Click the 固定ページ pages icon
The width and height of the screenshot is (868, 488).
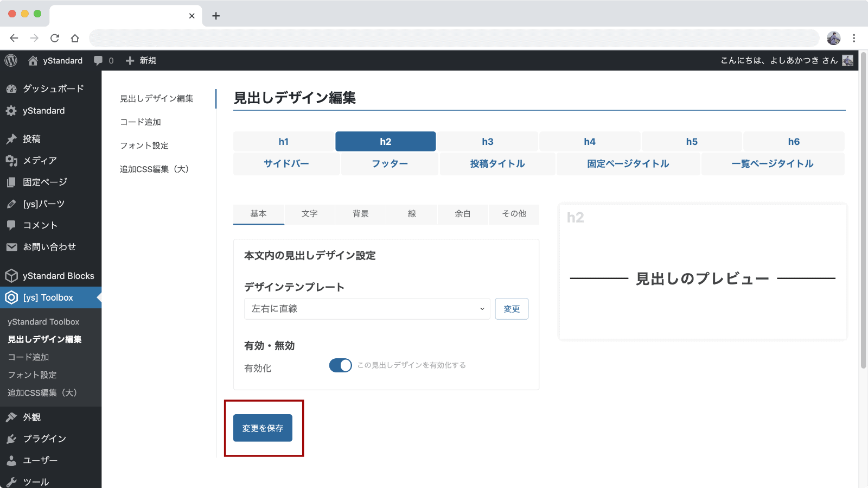[11, 182]
